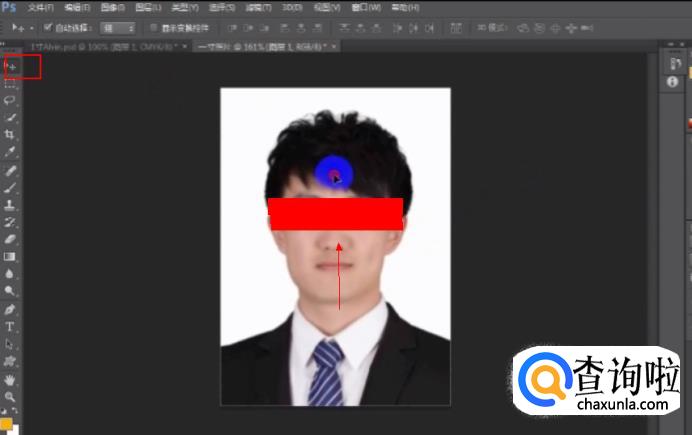The height and width of the screenshot is (435, 692).
Task: Click the distribute left edges icon
Action: [x=397, y=28]
